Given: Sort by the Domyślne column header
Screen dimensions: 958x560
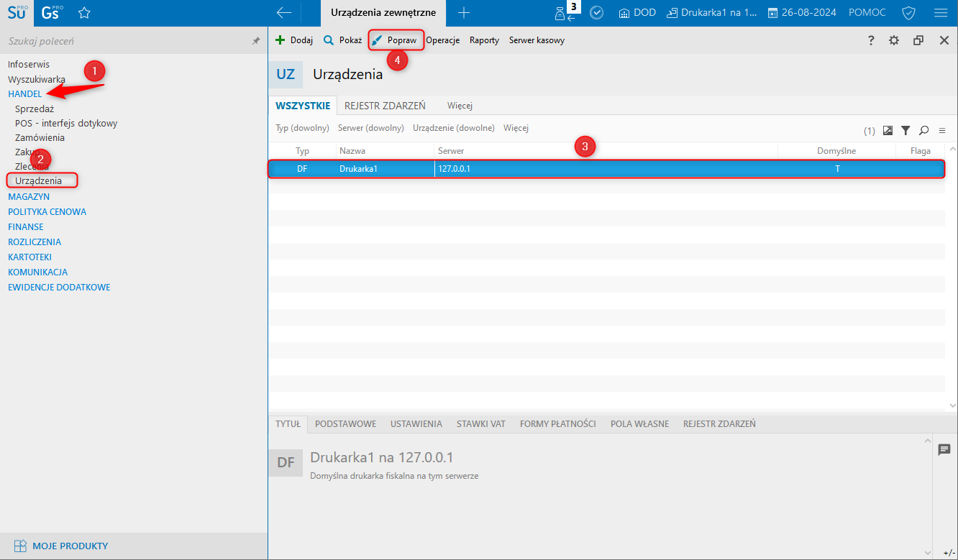Looking at the screenshot, I should (836, 151).
